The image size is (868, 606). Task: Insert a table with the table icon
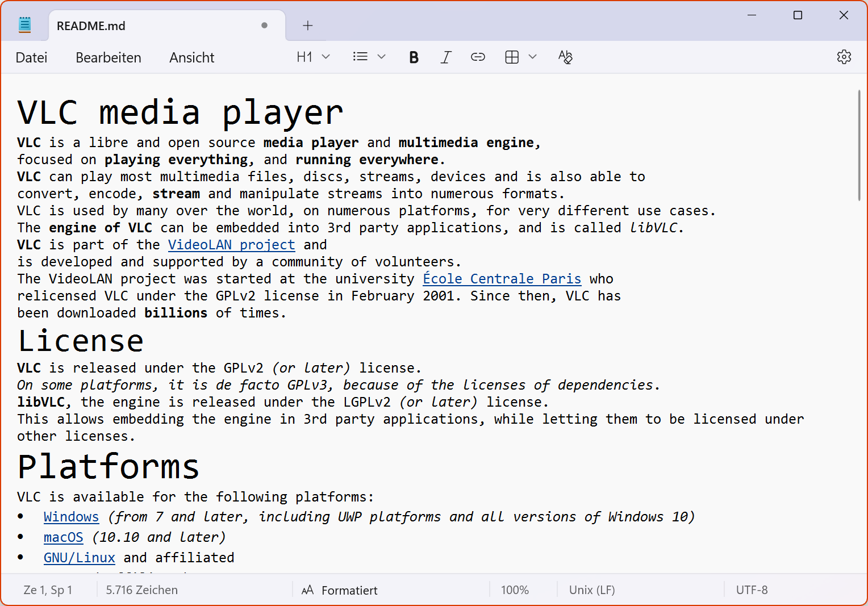[512, 57]
